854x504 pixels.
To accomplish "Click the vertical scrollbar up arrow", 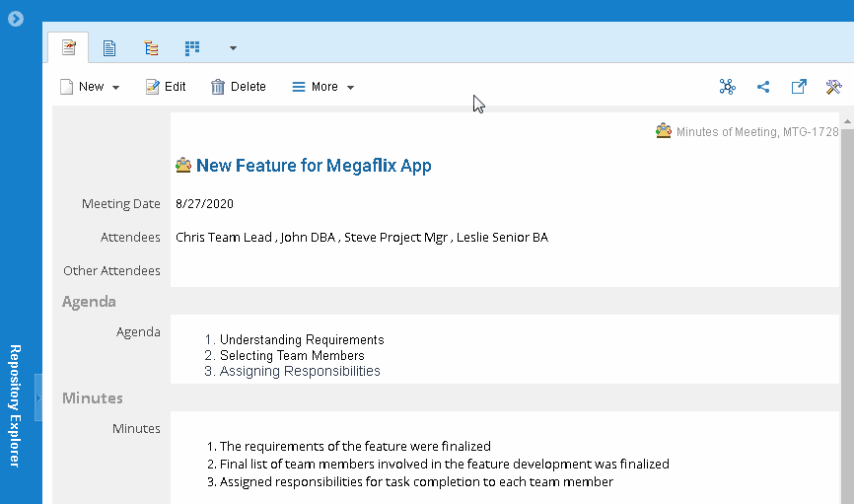I will click(848, 121).
